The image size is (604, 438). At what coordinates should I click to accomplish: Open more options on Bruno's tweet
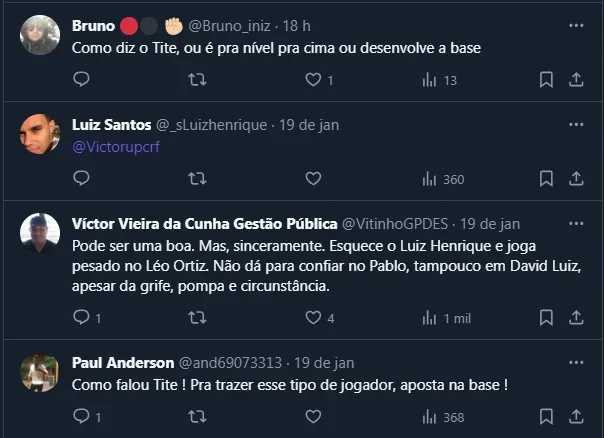point(575,25)
